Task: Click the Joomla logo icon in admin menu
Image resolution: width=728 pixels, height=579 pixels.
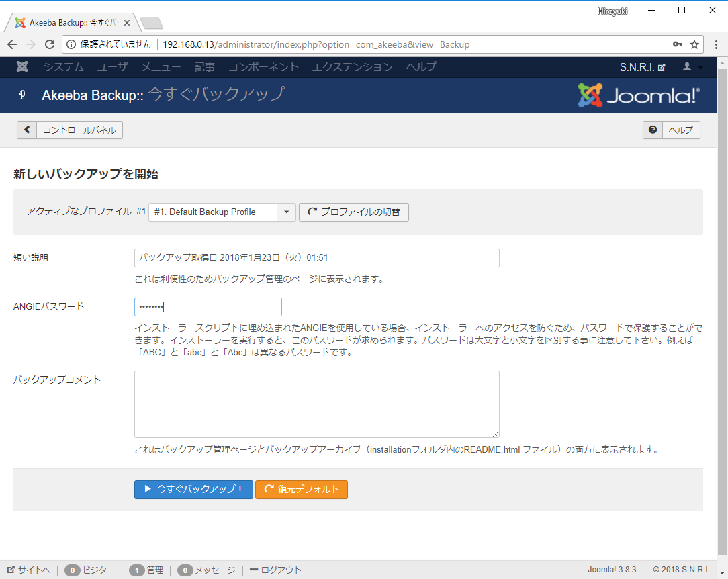Action: tap(21, 67)
